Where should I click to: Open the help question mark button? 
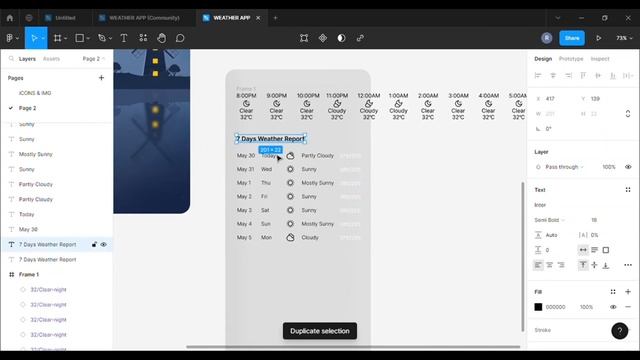pos(620,331)
